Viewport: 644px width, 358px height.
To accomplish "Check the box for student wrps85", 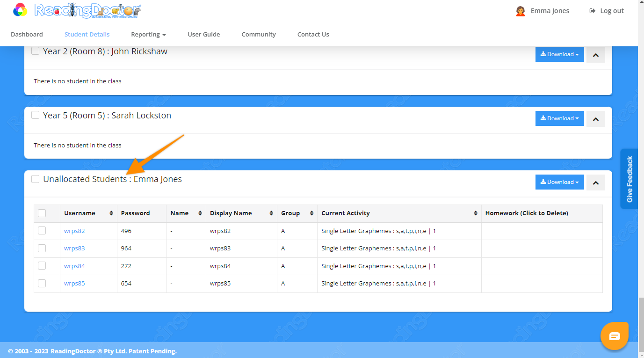I will tap(42, 283).
